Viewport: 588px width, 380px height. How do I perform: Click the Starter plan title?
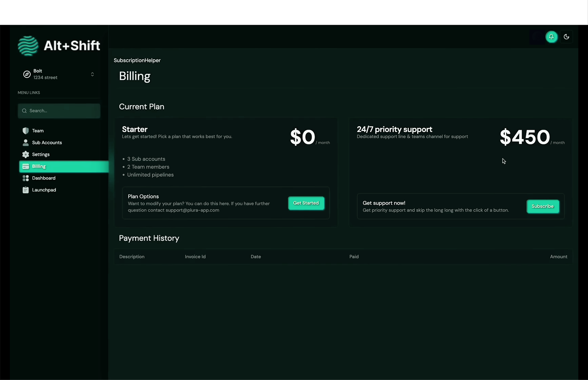[x=135, y=129]
